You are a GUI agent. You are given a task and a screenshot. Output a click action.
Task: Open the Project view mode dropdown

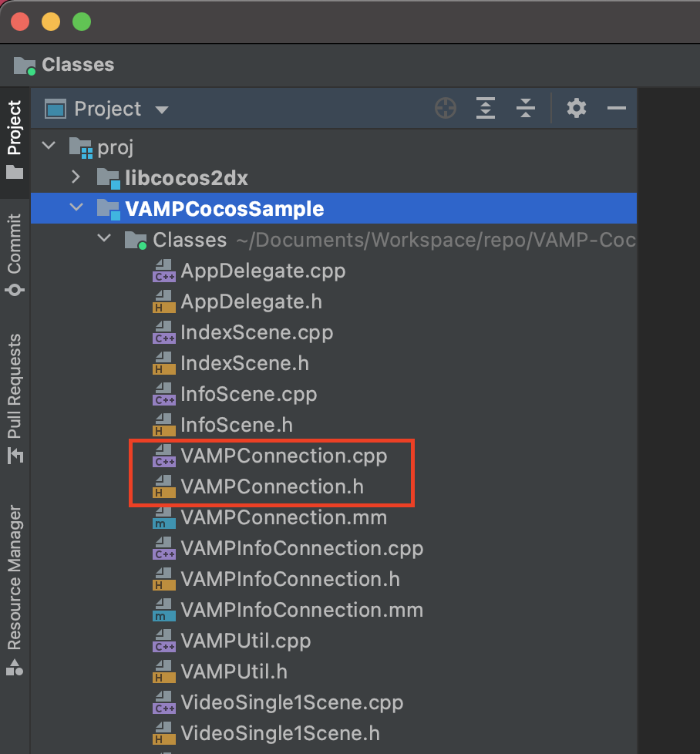[x=162, y=109]
